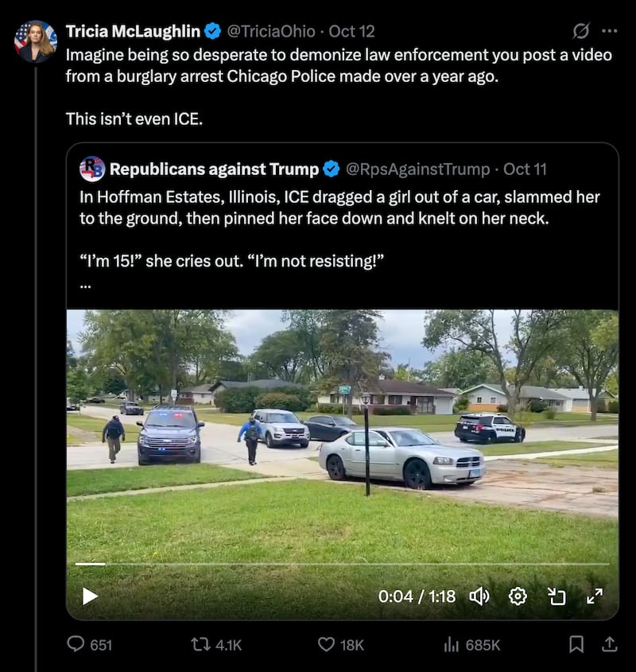This screenshot has height=672, width=636.
Task: Click the Grok icon on the tweet
Action: tap(581, 31)
